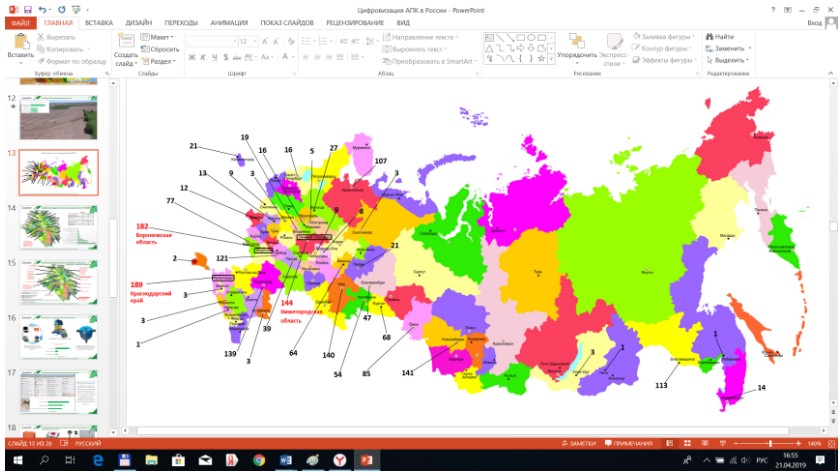
Task: Switch to PowerPoint in the Windows taskbar
Action: click(x=367, y=460)
